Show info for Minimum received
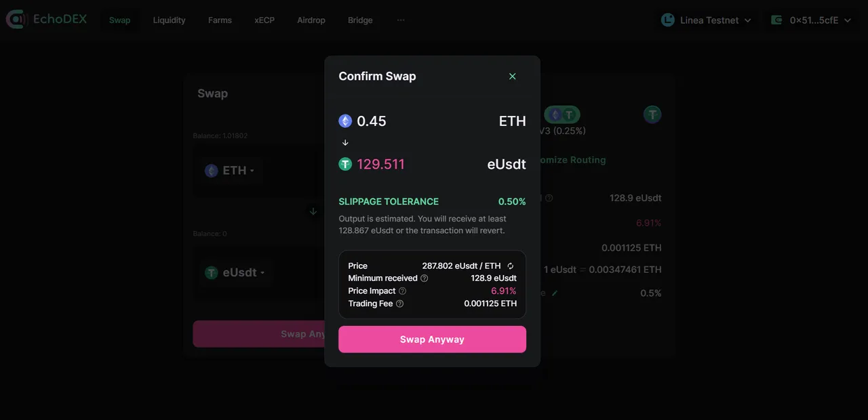This screenshot has width=868, height=420. (x=425, y=278)
